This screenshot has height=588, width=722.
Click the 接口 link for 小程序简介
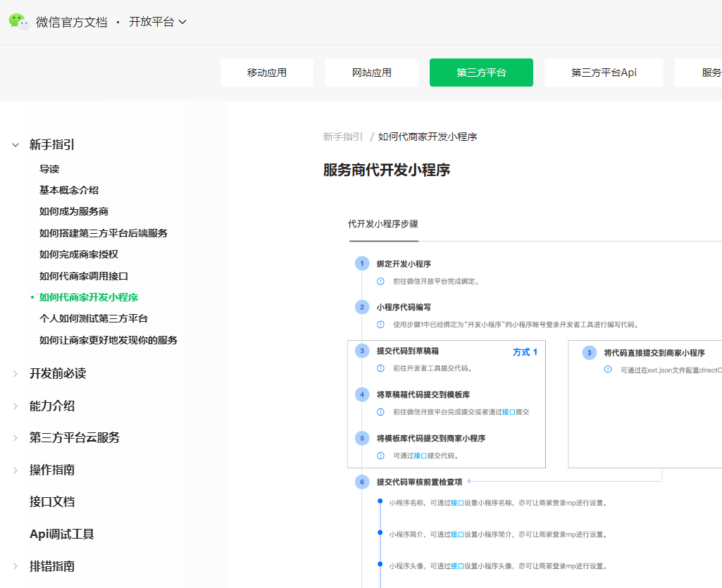(x=456, y=534)
